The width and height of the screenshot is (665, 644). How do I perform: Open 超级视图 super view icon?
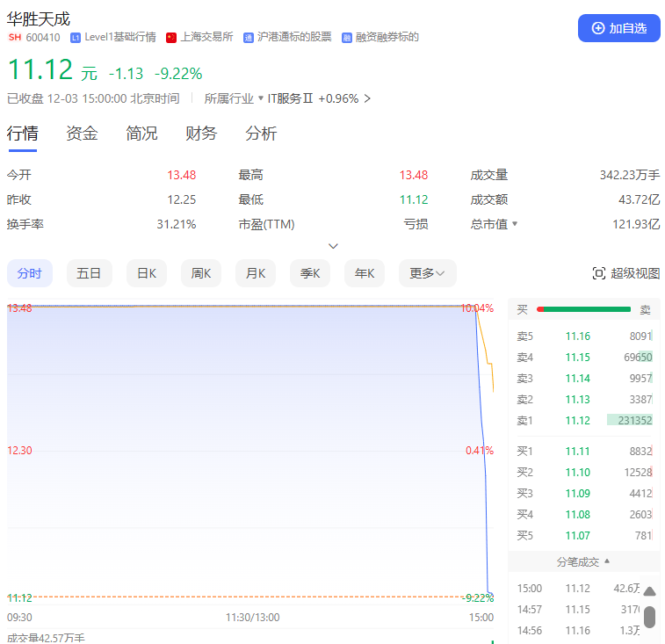click(x=599, y=273)
